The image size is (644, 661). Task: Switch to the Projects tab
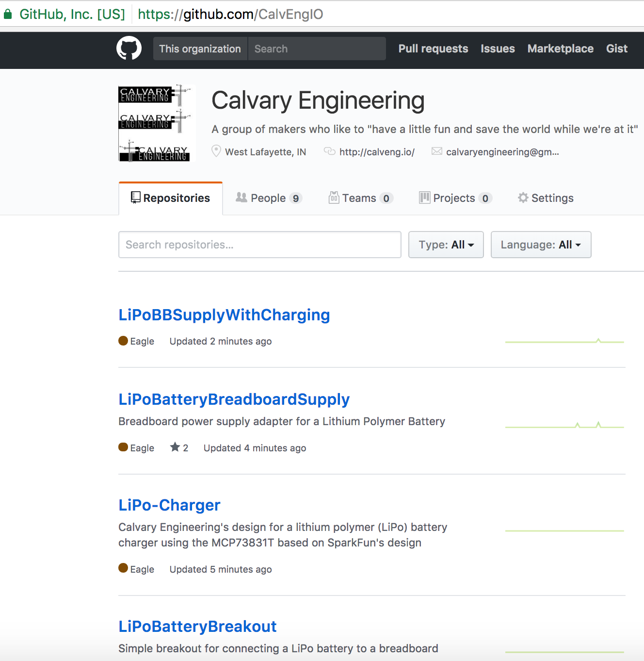coord(456,198)
